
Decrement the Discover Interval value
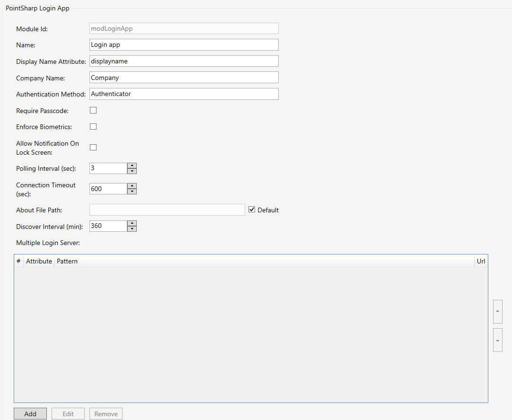click(132, 228)
